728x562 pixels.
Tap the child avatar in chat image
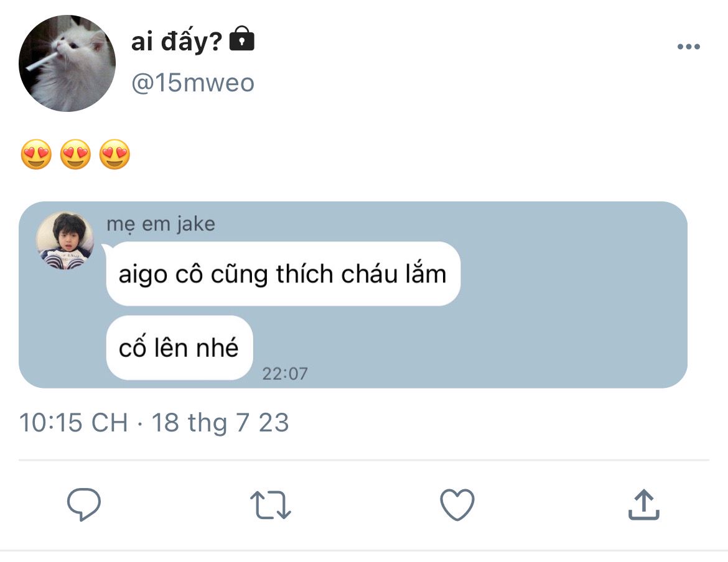(65, 241)
